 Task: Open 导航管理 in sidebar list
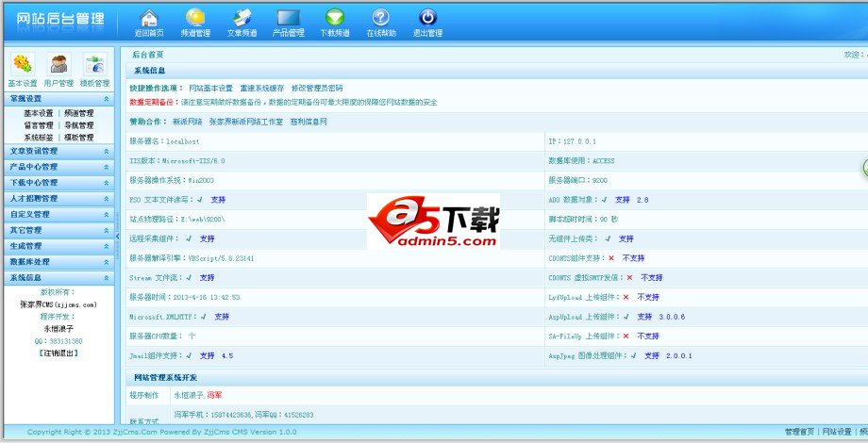79,125
